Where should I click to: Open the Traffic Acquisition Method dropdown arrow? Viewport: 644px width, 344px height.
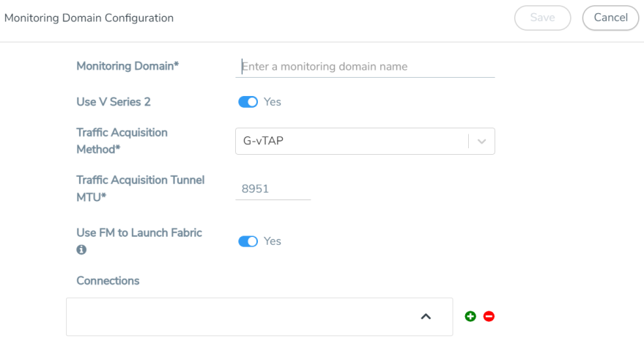[x=481, y=142]
